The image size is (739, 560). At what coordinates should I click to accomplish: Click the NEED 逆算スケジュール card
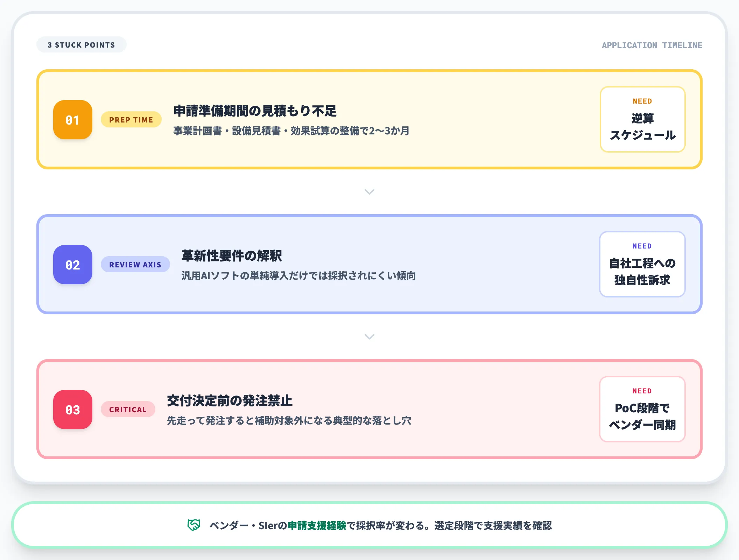642,120
